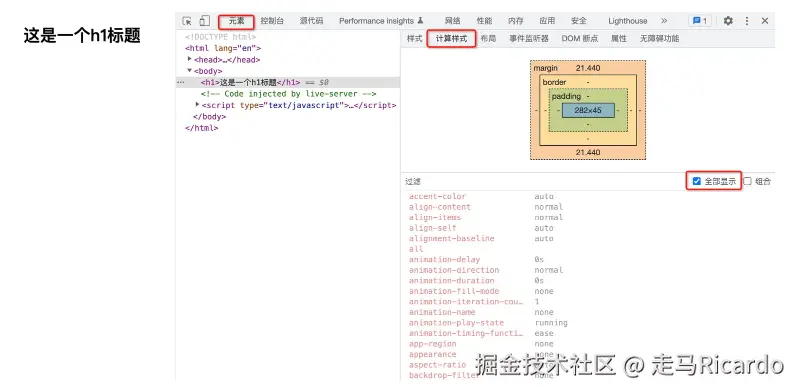Image resolution: width=798 pixels, height=392 pixels.
Task: Click the ellipsis beside the h1 row
Action: (180, 82)
